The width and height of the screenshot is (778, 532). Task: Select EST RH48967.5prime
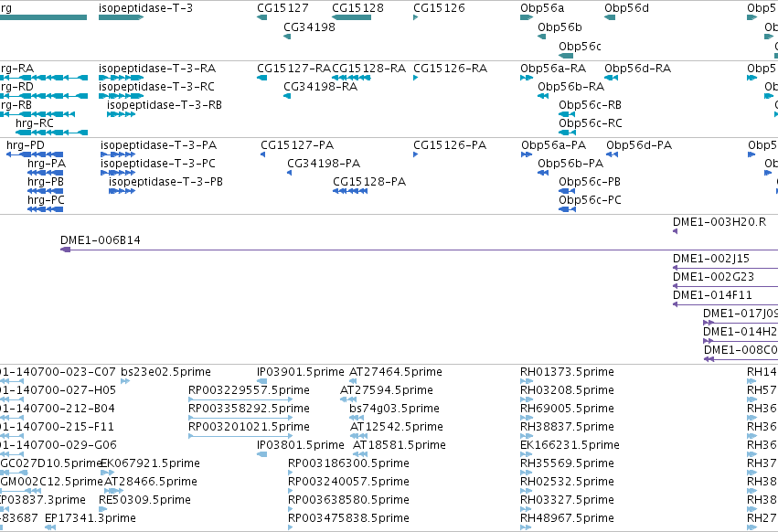click(567, 518)
